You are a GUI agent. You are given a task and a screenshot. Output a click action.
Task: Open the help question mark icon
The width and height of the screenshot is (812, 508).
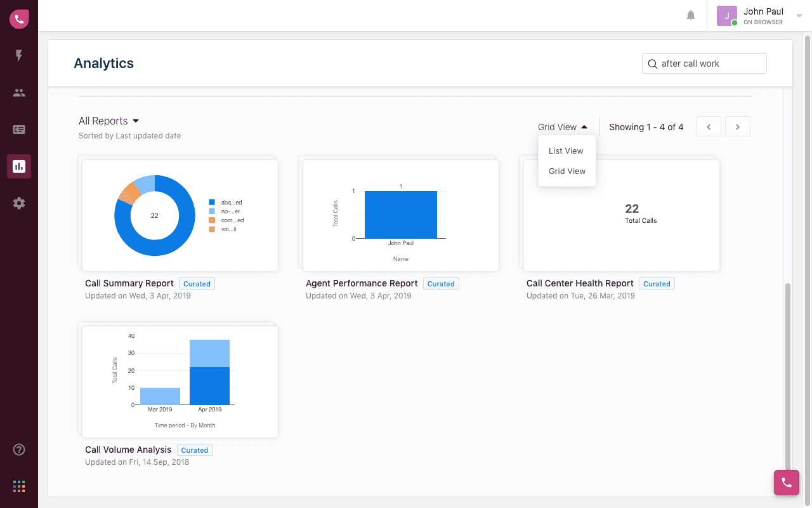19,450
